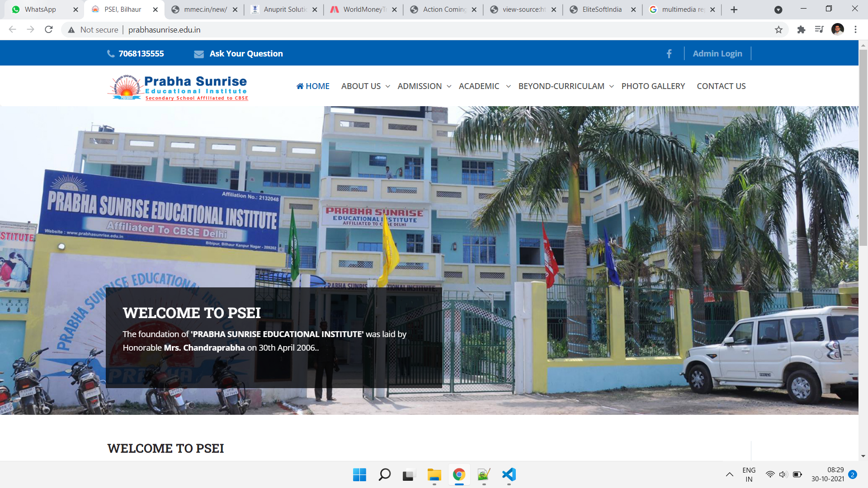
Task: Open Visual Studio Code from taskbar
Action: click(x=509, y=474)
